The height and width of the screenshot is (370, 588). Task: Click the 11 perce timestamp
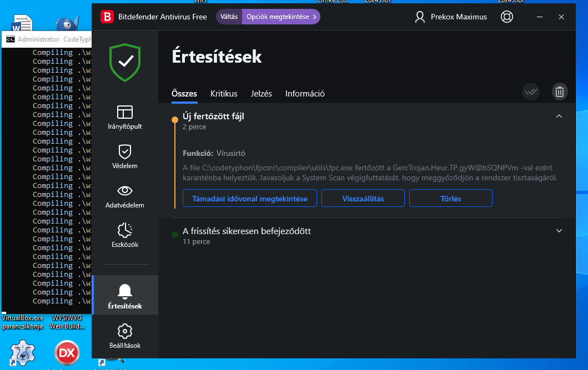coord(196,242)
